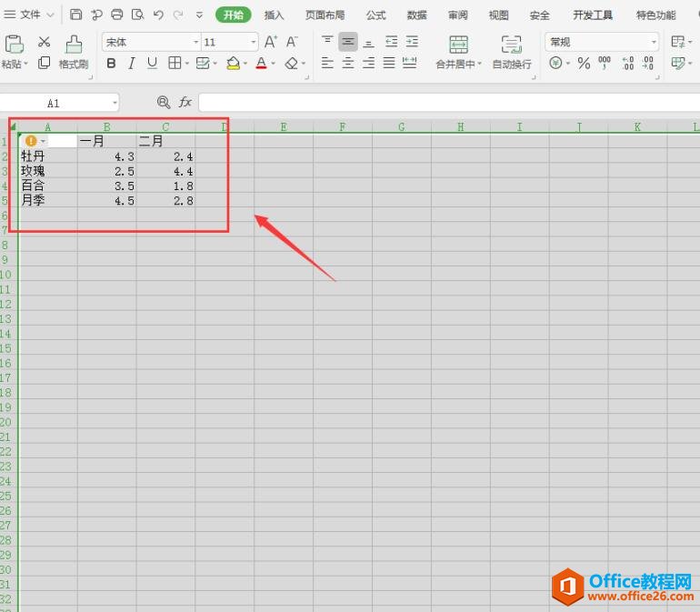Toggle Underline formatting
This screenshot has height=612, width=700.
pyautogui.click(x=152, y=64)
